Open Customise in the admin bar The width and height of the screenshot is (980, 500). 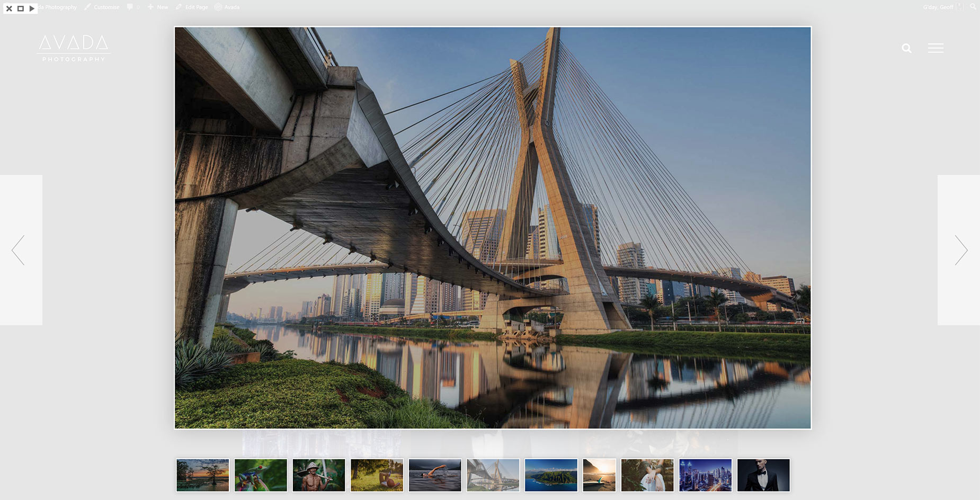click(102, 7)
